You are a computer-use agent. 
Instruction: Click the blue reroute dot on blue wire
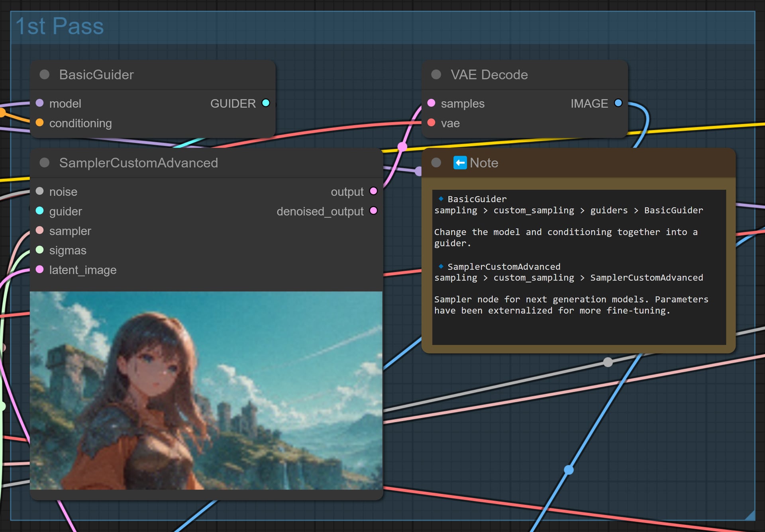(569, 470)
